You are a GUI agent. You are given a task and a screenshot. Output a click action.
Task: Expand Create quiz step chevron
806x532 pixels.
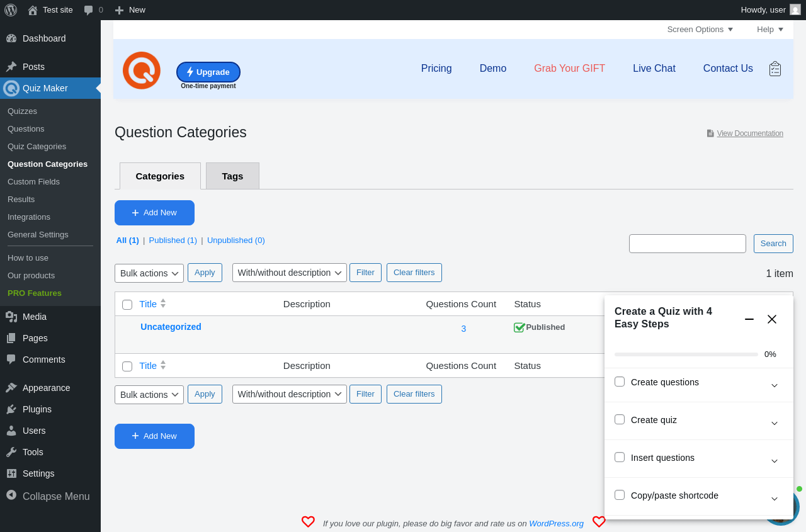click(775, 423)
